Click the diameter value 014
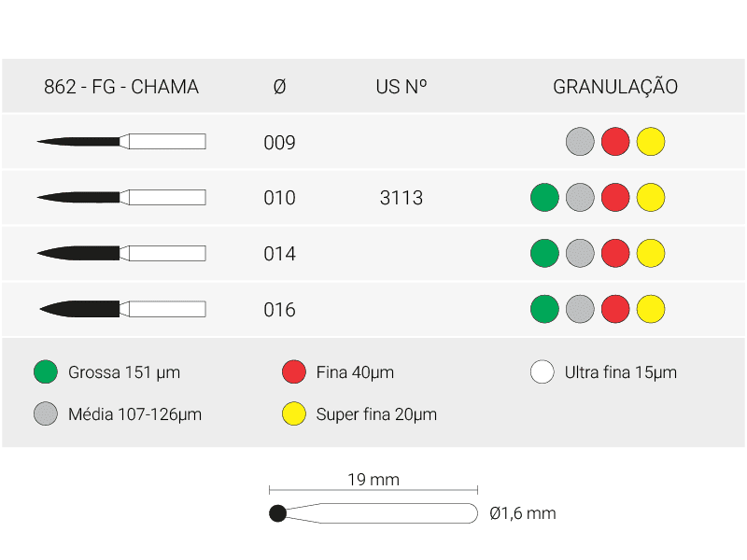This screenshot has width=747, height=560. [x=280, y=254]
